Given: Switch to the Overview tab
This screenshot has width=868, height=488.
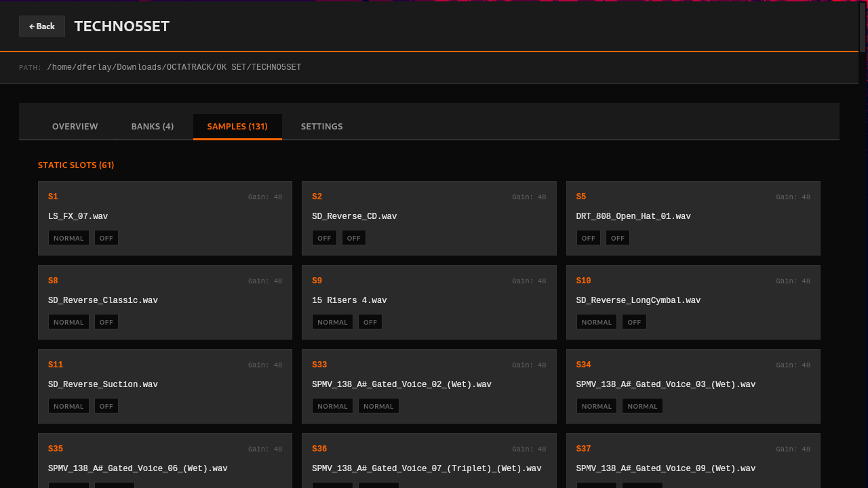Looking at the screenshot, I should (75, 127).
